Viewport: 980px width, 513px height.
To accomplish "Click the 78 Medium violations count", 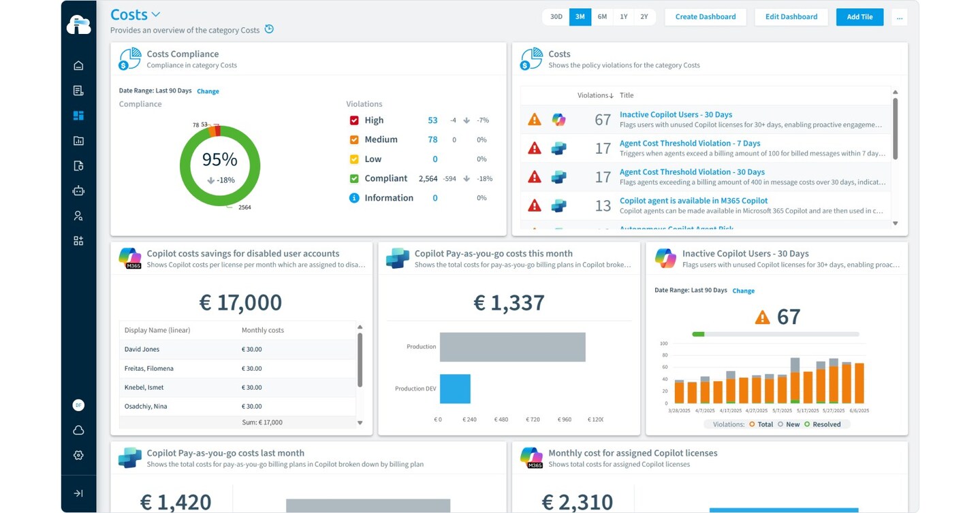I will click(x=432, y=139).
